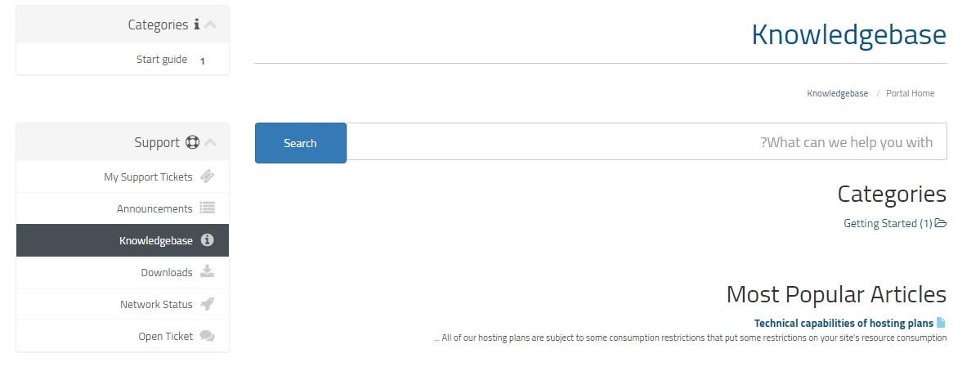Click the Knowledgebase page title heading

848,34
